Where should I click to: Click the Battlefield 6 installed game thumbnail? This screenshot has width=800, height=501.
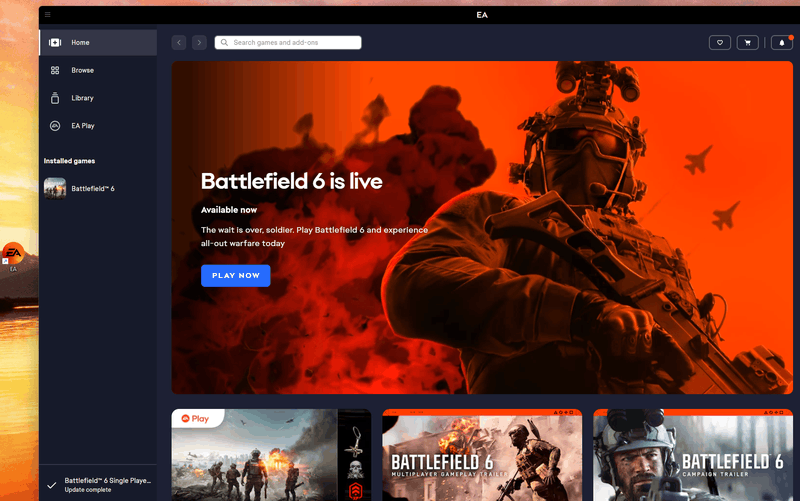tap(55, 188)
